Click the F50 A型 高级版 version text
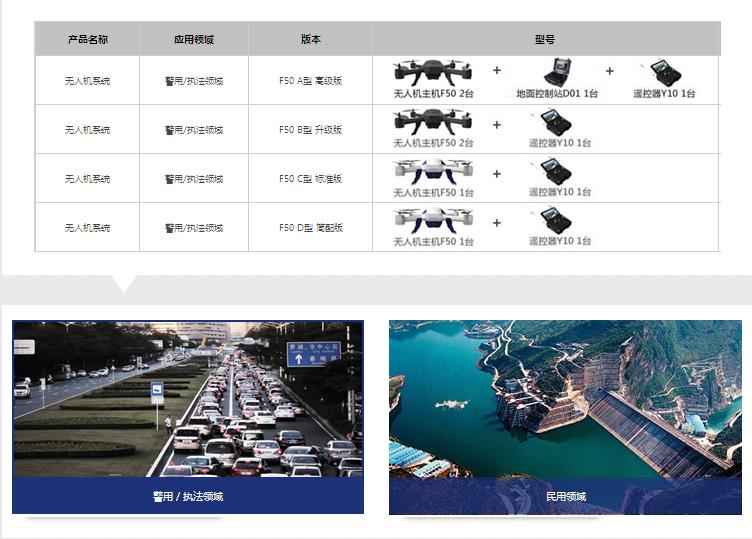Screen dimensions: 752x539 pyautogui.click(x=310, y=80)
